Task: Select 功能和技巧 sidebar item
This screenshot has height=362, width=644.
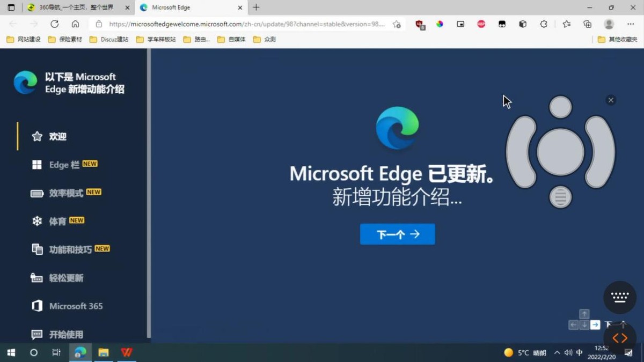Action: click(71, 249)
